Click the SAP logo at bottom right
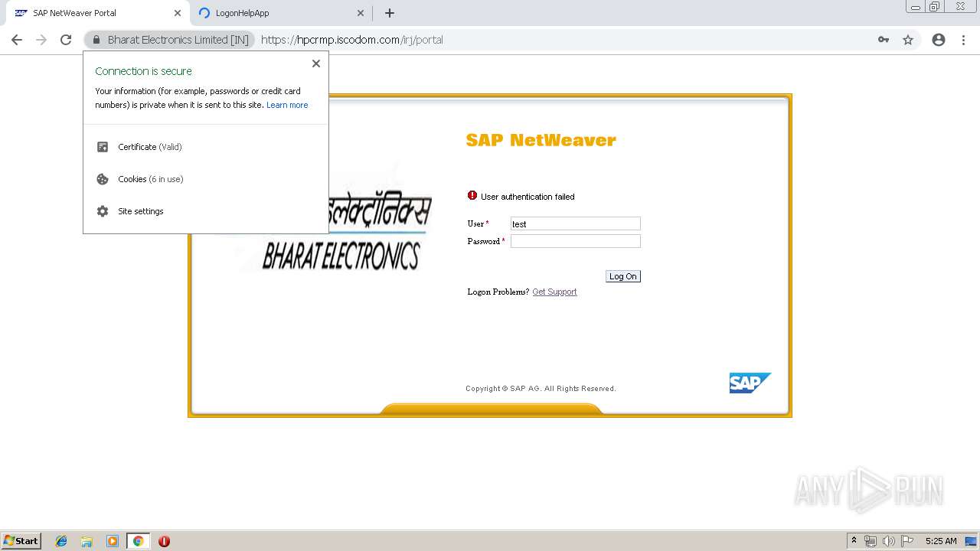The height and width of the screenshot is (551, 980). [750, 383]
